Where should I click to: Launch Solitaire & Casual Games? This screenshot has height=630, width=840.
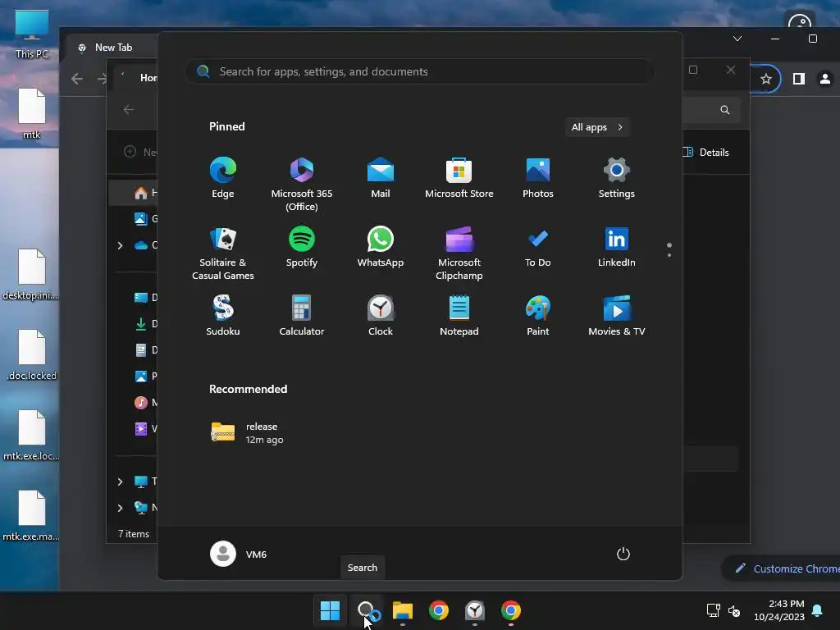(x=223, y=253)
